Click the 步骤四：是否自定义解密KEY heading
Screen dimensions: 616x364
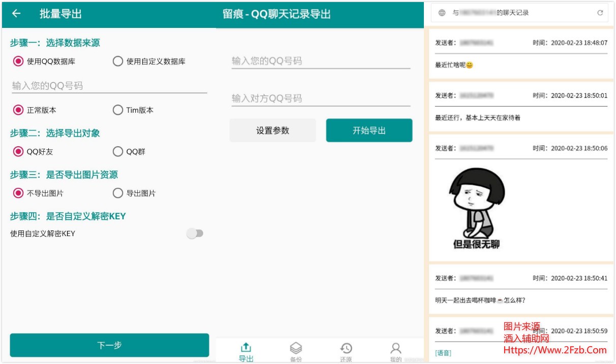coord(68,216)
